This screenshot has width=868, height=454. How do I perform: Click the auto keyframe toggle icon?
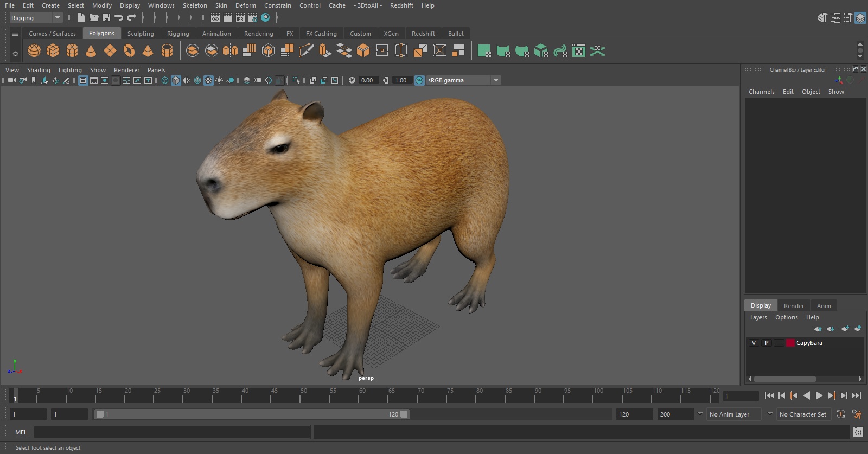click(841, 414)
